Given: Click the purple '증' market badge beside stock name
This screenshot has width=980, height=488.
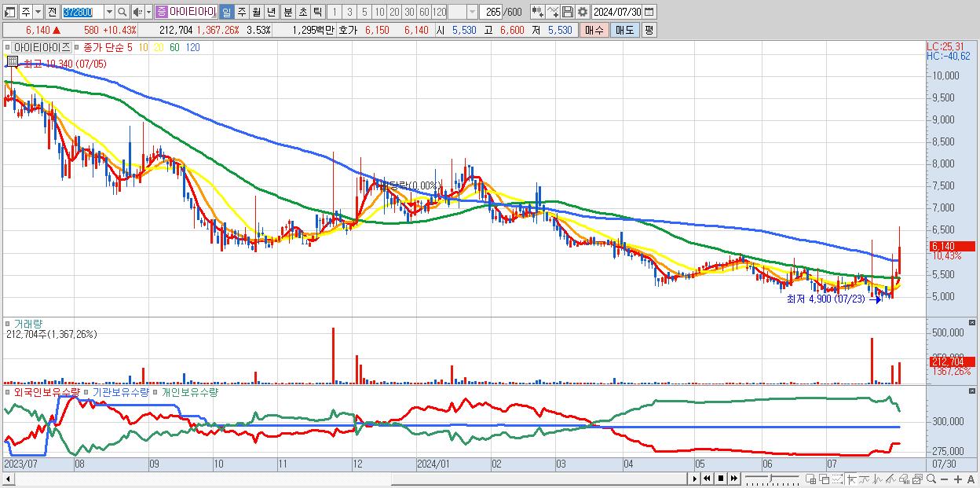Looking at the screenshot, I should pyautogui.click(x=161, y=12).
